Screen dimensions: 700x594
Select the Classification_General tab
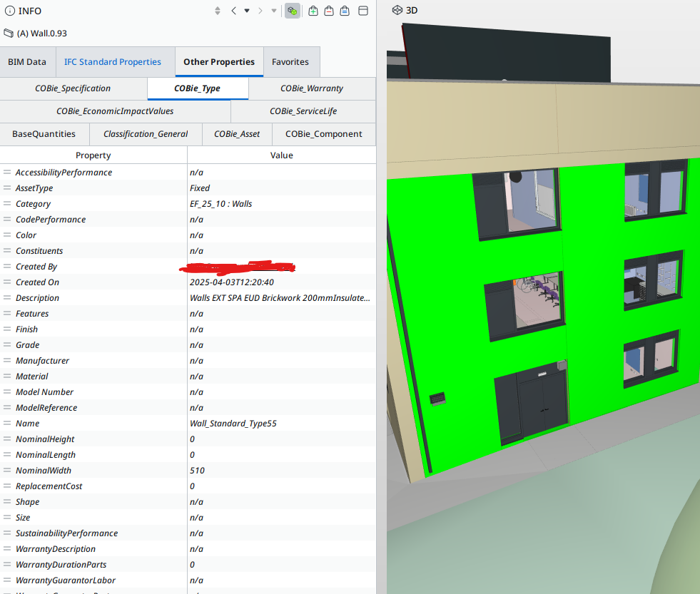pyautogui.click(x=146, y=134)
